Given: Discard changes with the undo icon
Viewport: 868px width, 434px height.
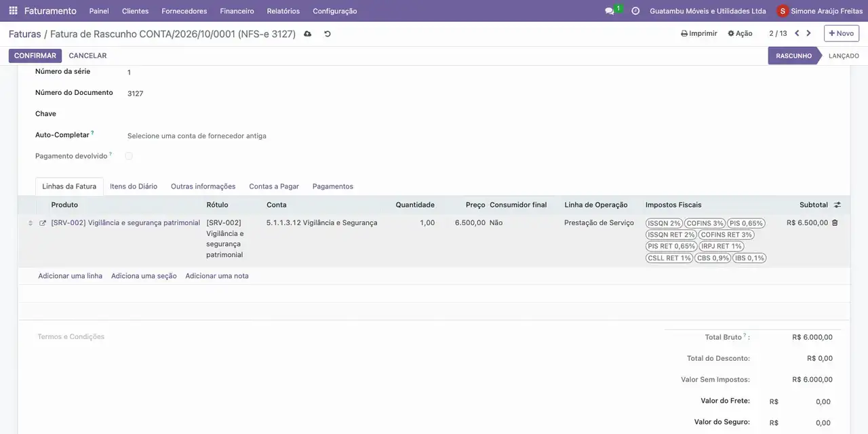Looking at the screenshot, I should click(328, 34).
